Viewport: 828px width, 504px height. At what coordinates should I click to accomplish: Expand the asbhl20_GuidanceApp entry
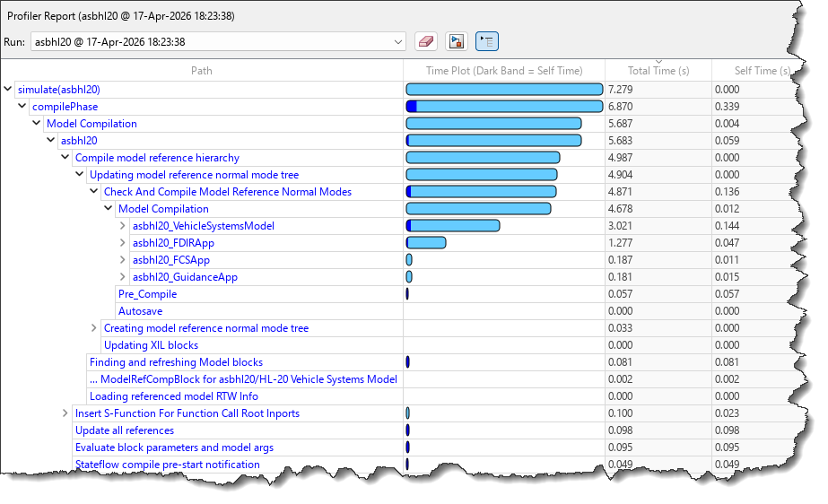[123, 277]
